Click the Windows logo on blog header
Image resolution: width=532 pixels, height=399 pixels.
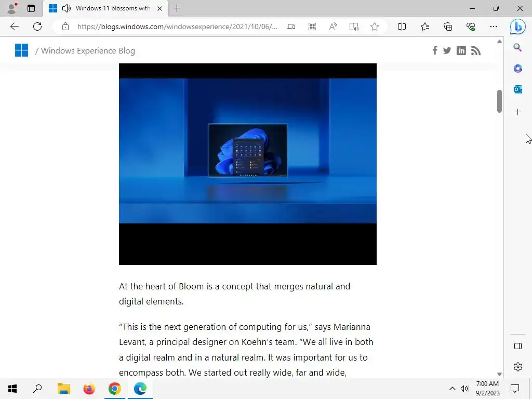tap(21, 50)
